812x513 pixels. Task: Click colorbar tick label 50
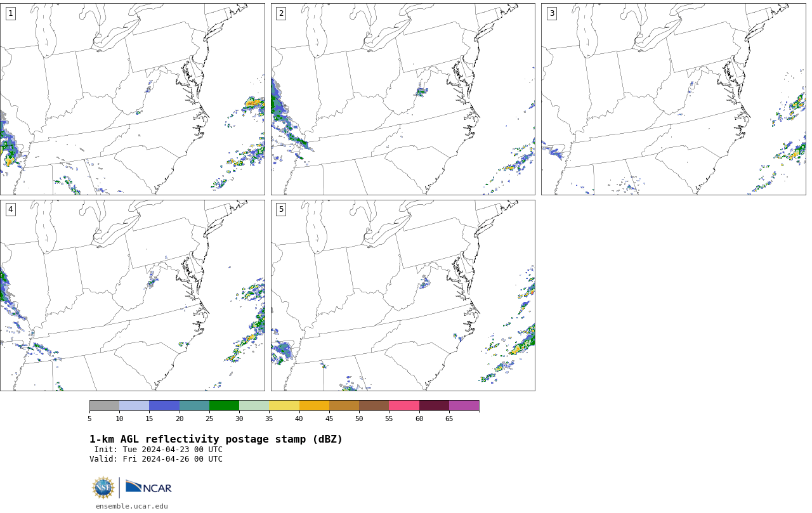359,419
